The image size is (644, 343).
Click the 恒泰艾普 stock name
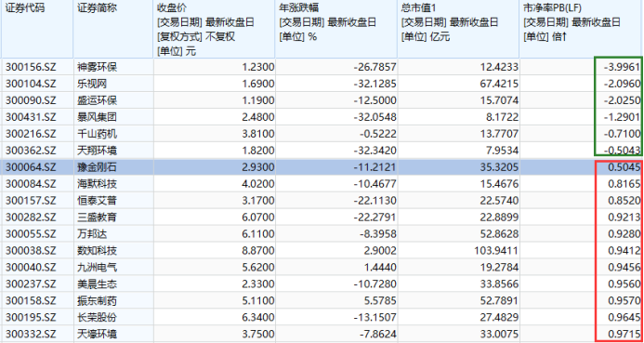pyautogui.click(x=98, y=201)
